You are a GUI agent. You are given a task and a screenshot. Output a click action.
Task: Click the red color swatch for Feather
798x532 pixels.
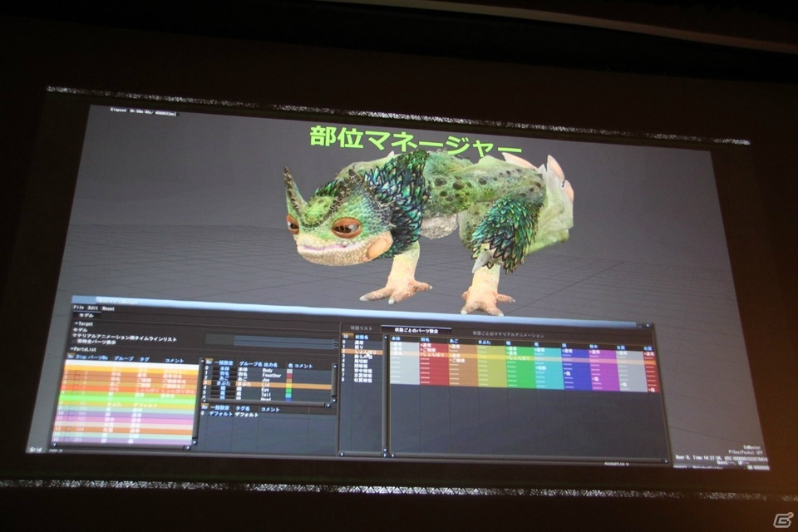pyautogui.click(x=289, y=375)
